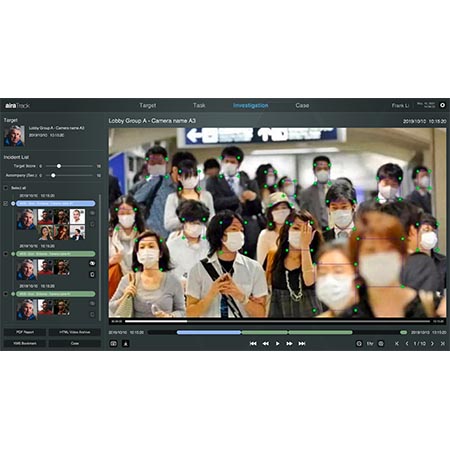The height and width of the screenshot is (450, 450).
Task: Play the camera video
Action: [277, 343]
